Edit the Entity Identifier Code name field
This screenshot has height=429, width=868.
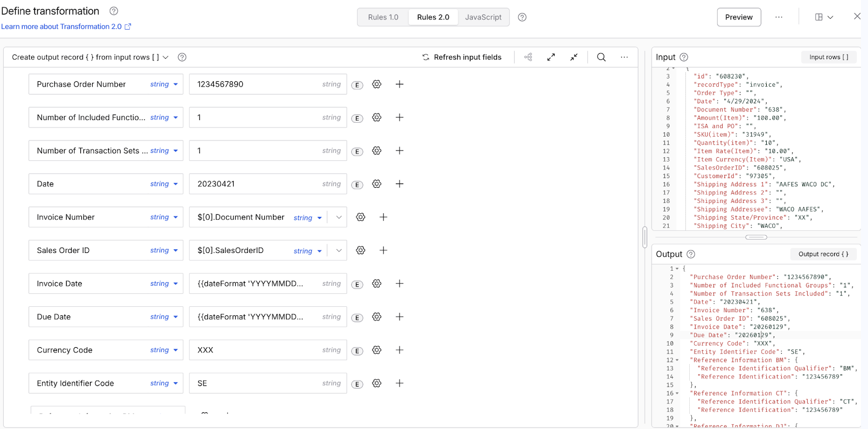[106, 383]
